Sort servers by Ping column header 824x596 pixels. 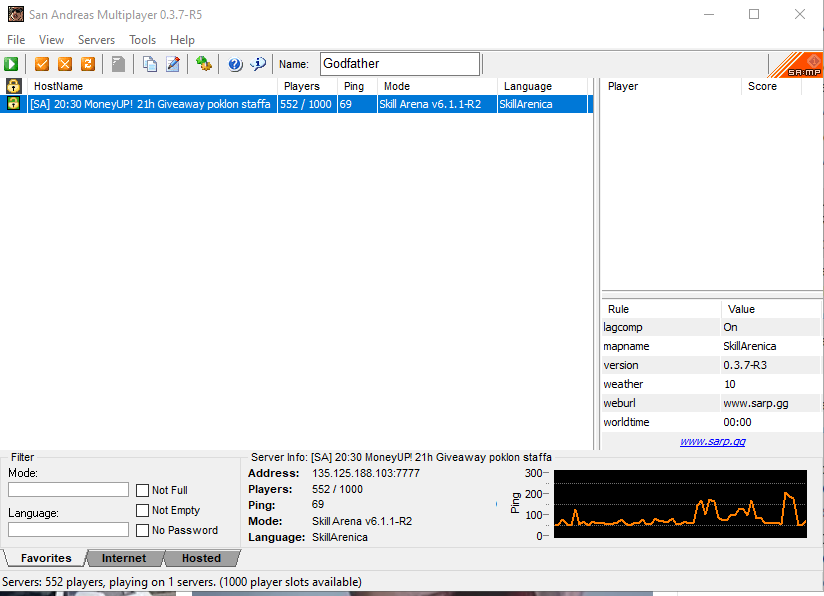tap(353, 87)
